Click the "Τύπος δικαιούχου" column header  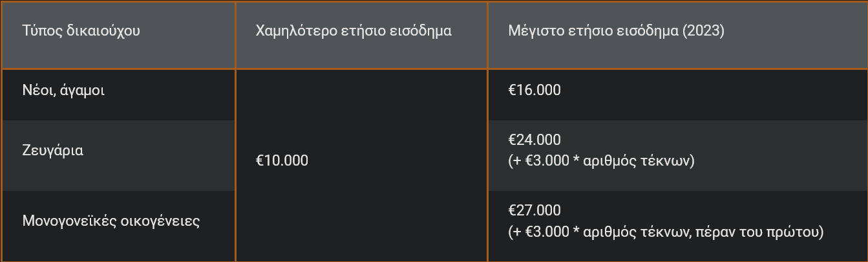(x=81, y=31)
